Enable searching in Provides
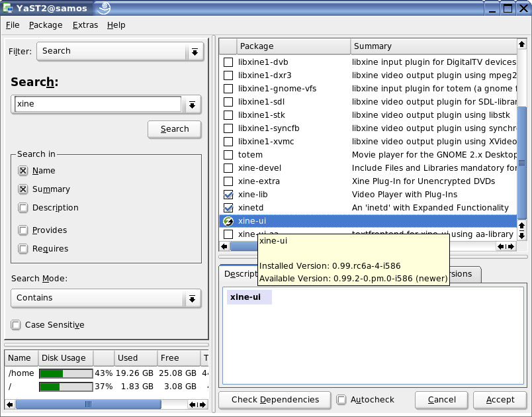Image resolution: width=532 pixels, height=417 pixels. (x=23, y=230)
